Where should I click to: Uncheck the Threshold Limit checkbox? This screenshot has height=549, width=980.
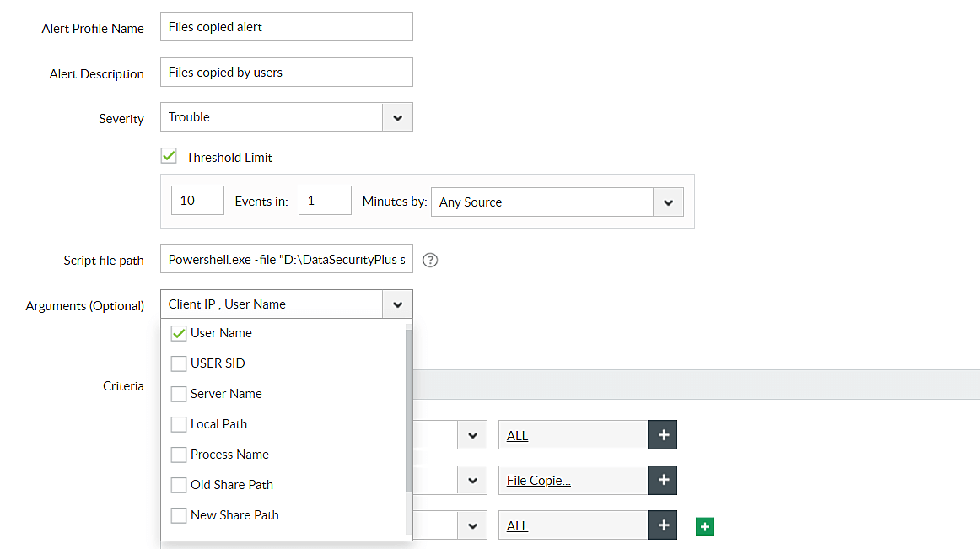click(170, 157)
